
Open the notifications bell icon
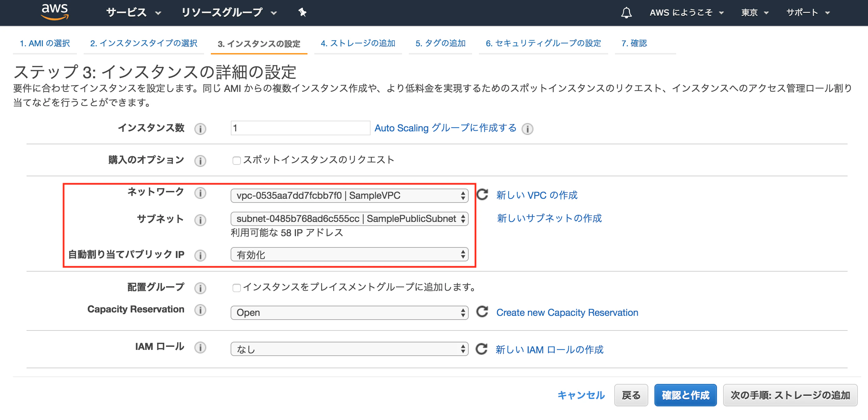point(626,13)
